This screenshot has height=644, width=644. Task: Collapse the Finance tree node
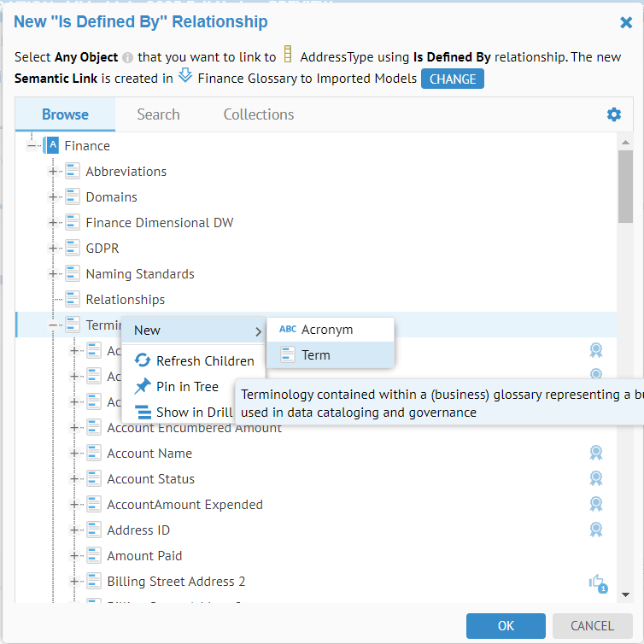tap(32, 146)
